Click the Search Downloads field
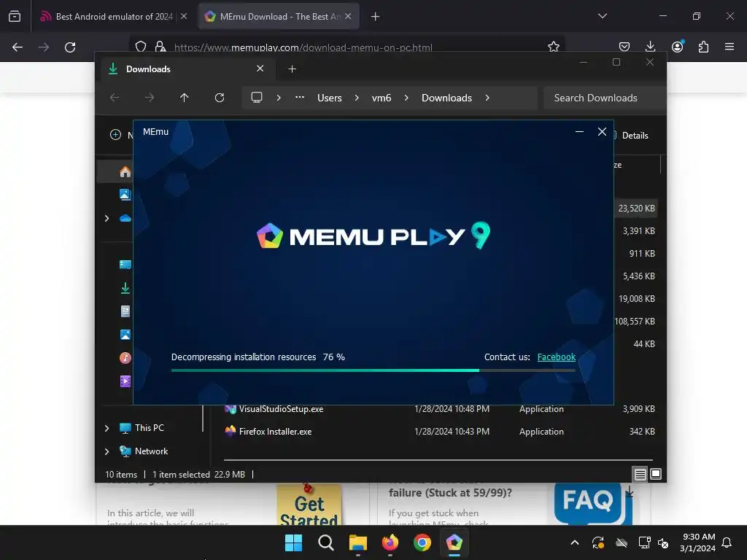Screen dimensions: 747x560 tap(605, 98)
